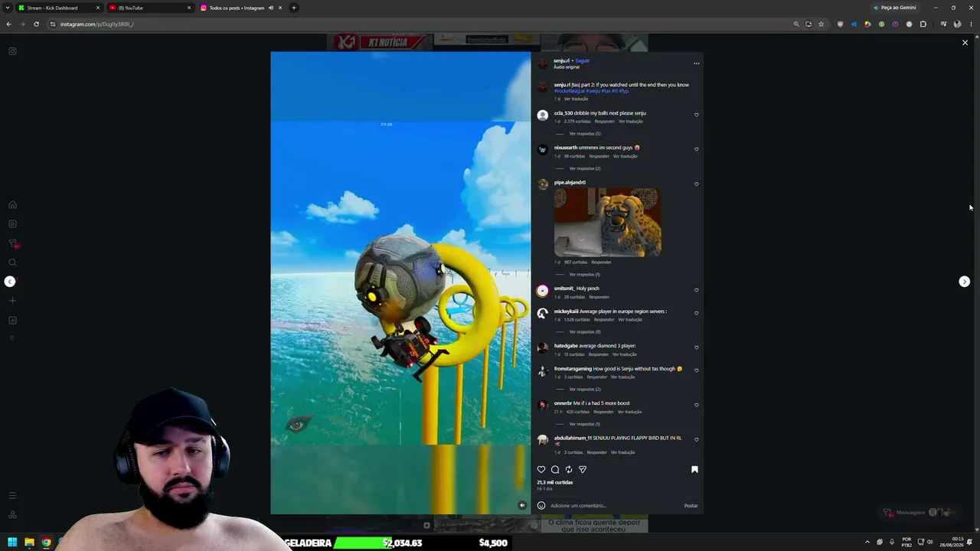
Task: Open a new browser tab
Action: (x=294, y=8)
